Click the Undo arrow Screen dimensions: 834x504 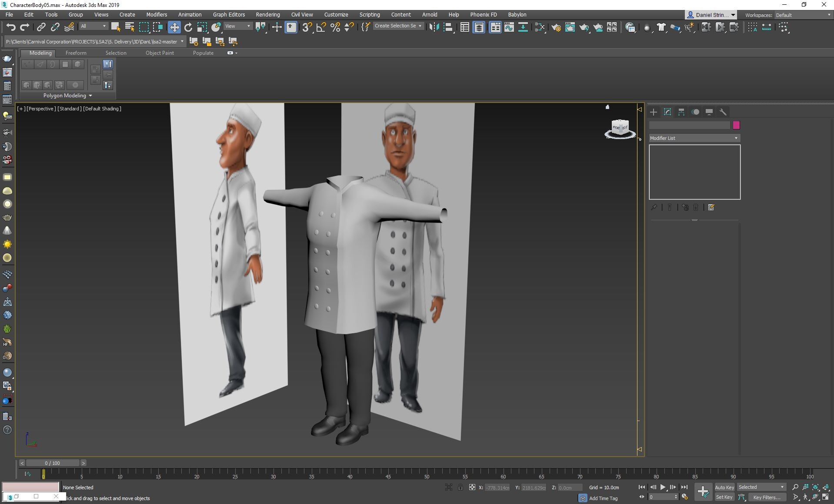(11, 27)
